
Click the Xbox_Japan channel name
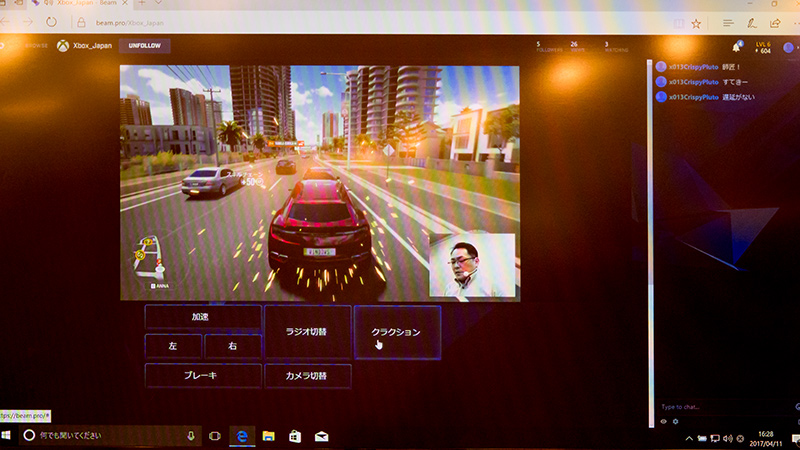pos(92,46)
